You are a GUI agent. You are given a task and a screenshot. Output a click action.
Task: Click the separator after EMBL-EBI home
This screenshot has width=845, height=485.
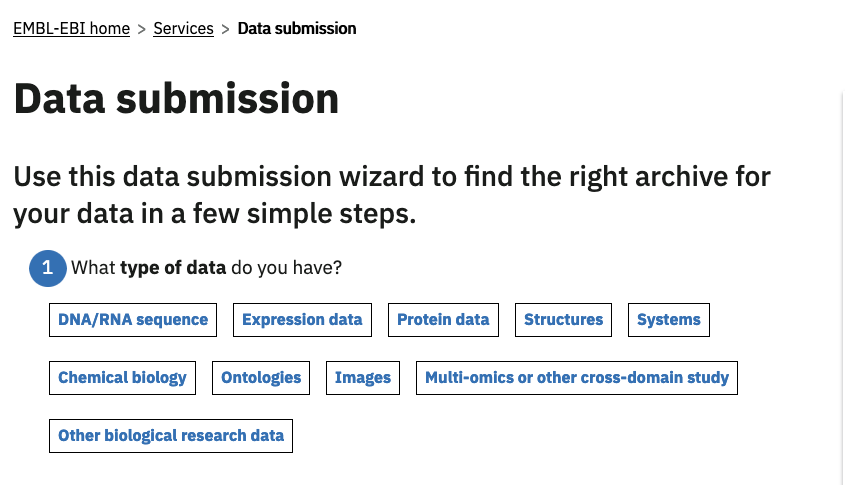[x=141, y=29]
